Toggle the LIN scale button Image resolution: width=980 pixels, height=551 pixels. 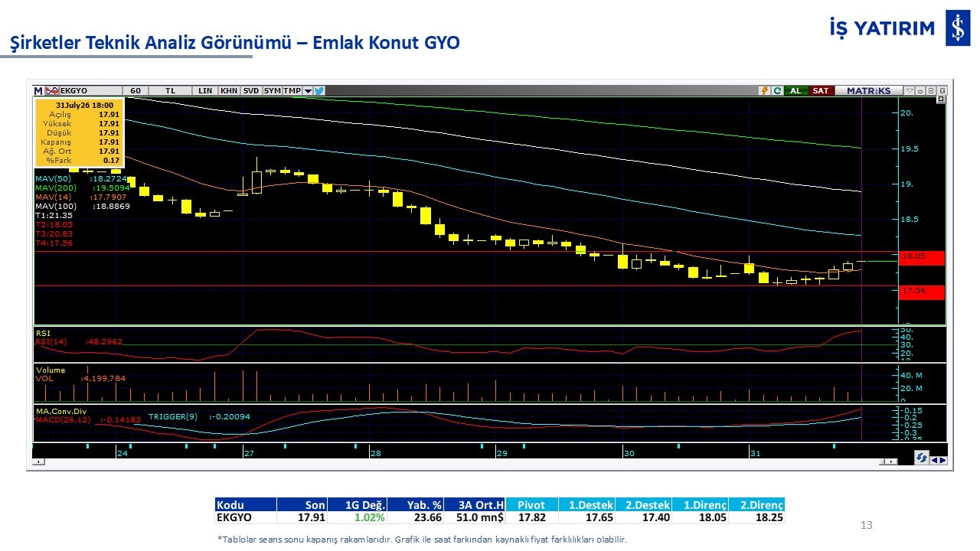point(205,90)
